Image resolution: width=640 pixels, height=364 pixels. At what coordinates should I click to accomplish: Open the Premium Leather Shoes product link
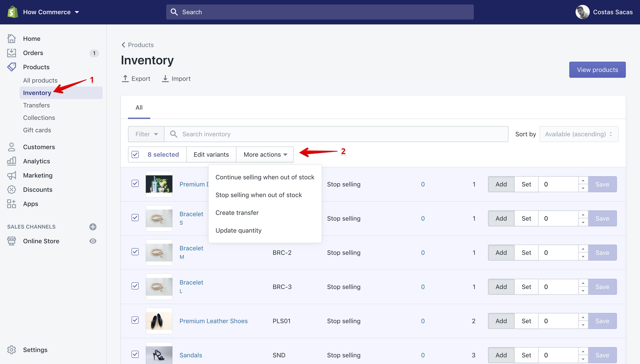click(x=214, y=321)
